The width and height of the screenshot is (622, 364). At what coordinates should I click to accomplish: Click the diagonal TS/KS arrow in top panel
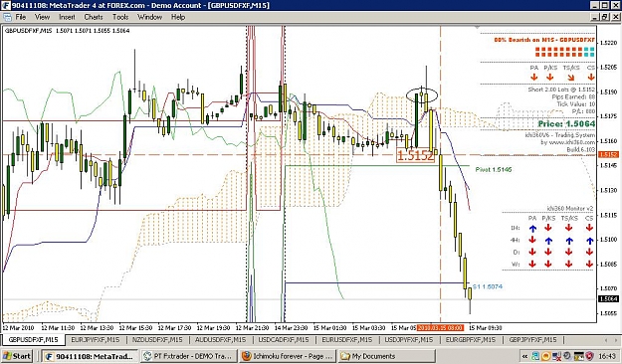point(571,78)
